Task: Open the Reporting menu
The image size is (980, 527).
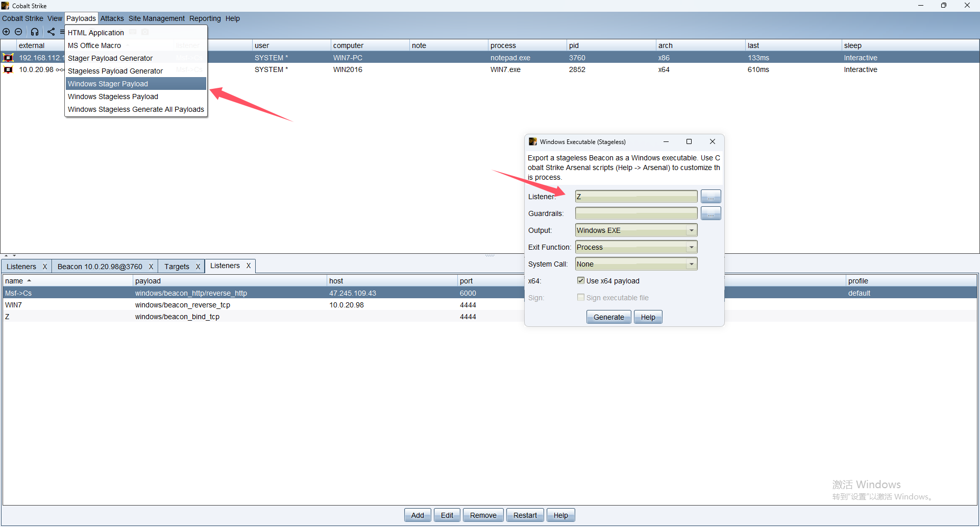Action: point(205,18)
